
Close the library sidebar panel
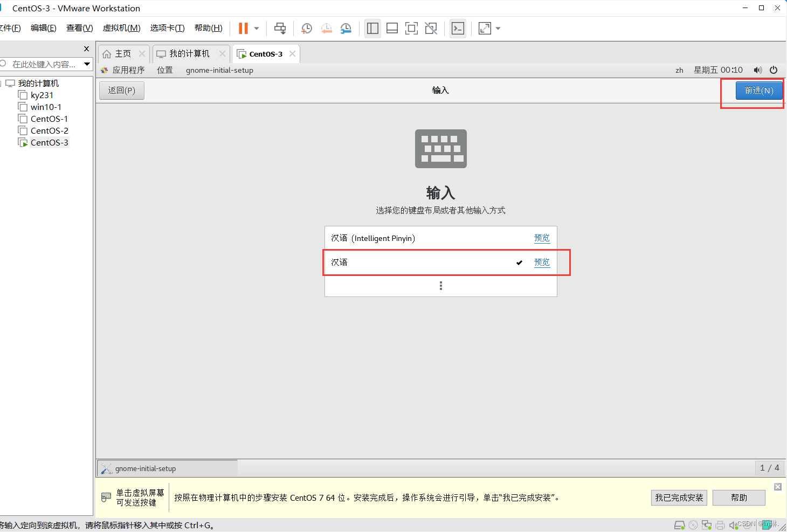click(86, 49)
